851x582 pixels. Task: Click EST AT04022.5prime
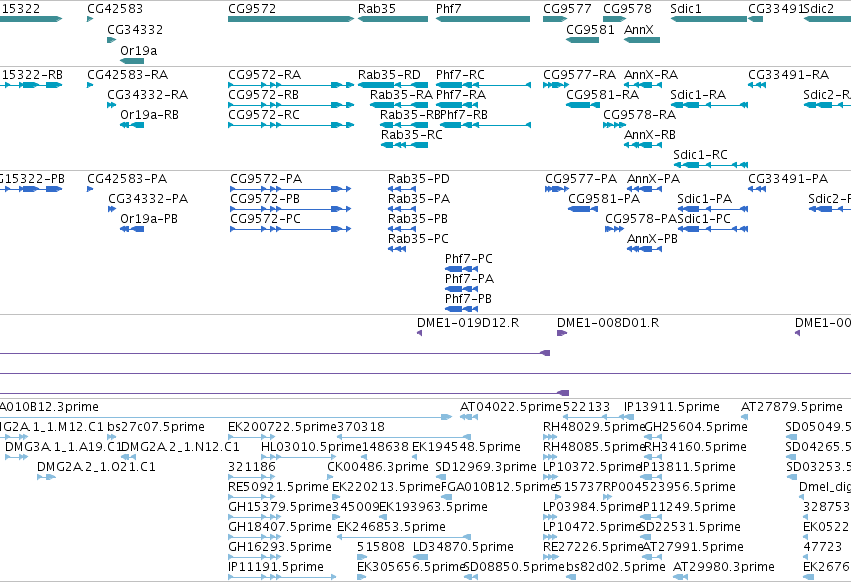[511, 407]
